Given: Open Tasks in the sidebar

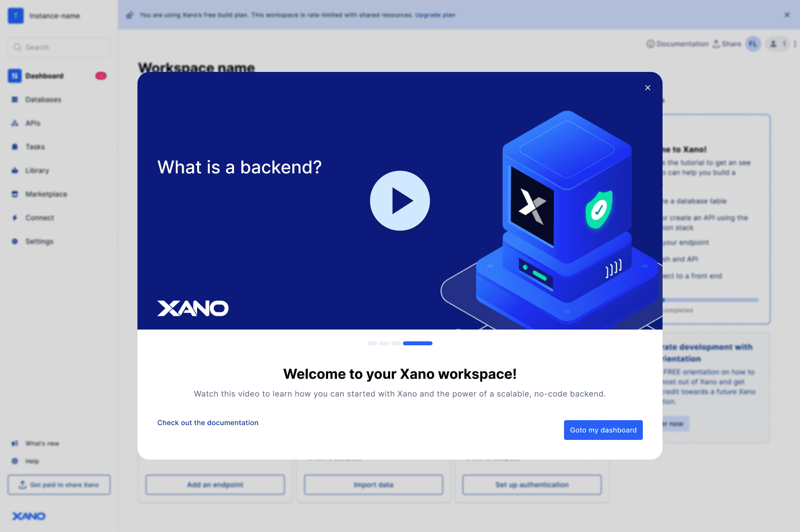Looking at the screenshot, I should click(x=35, y=147).
